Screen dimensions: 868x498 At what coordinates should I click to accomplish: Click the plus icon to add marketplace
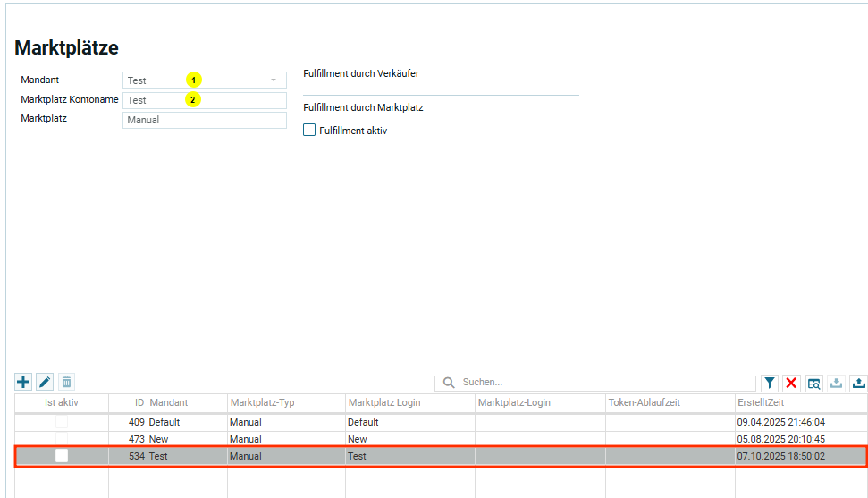coord(23,383)
